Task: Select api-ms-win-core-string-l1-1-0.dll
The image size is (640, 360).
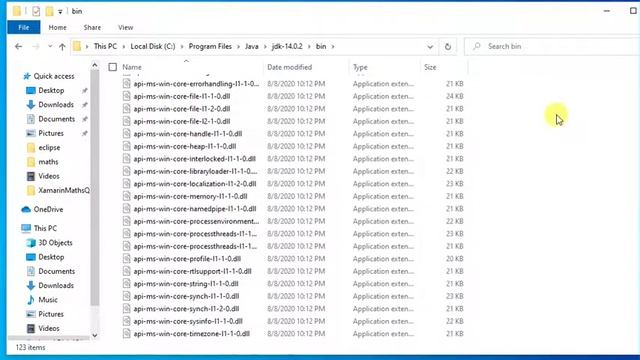Action: pyautogui.click(x=186, y=284)
